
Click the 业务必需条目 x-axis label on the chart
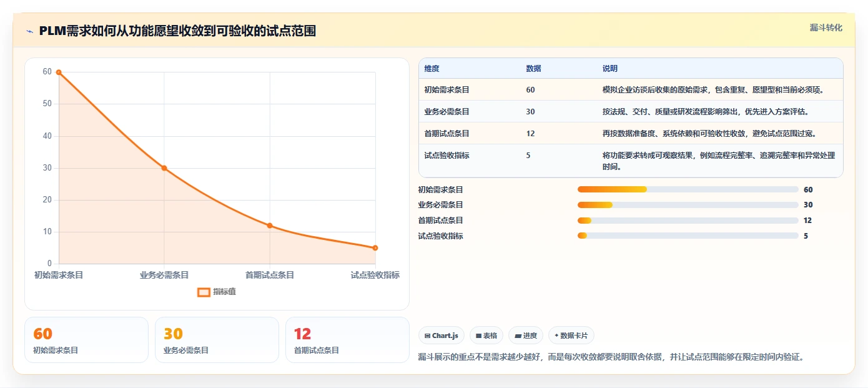pos(164,275)
